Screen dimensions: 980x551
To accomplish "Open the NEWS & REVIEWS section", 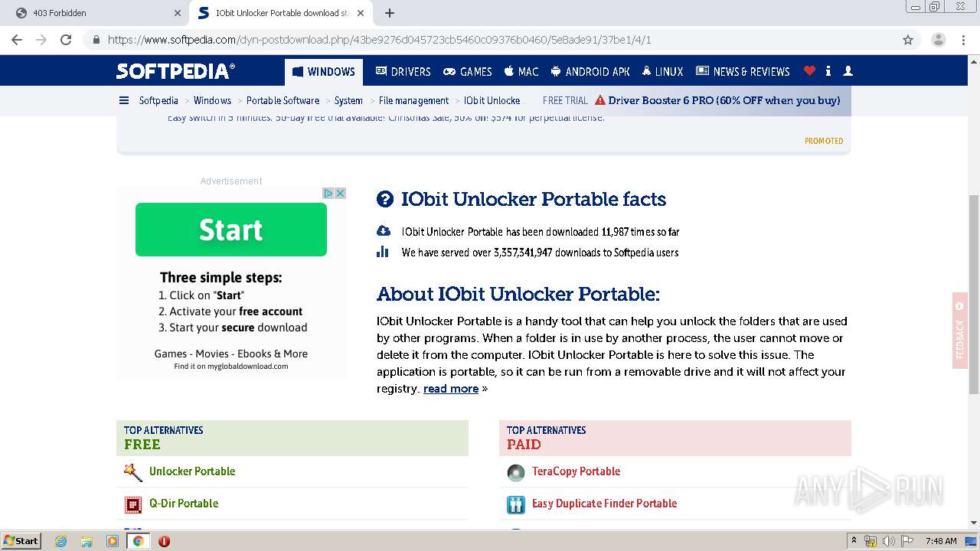I will (743, 71).
